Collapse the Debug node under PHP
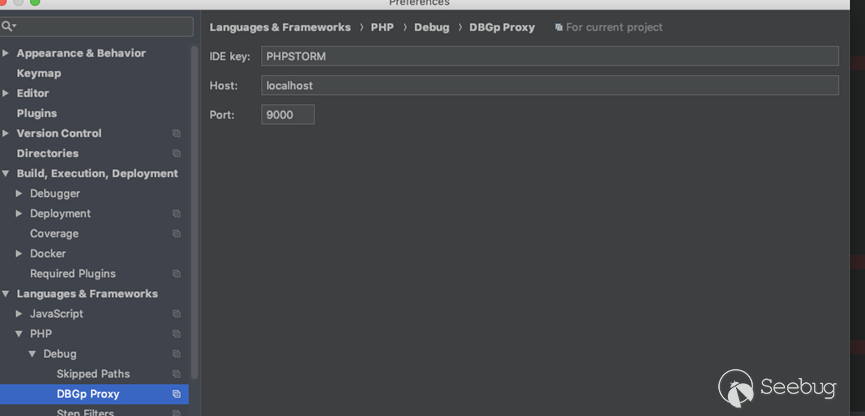The height and width of the screenshot is (416, 865). point(32,354)
